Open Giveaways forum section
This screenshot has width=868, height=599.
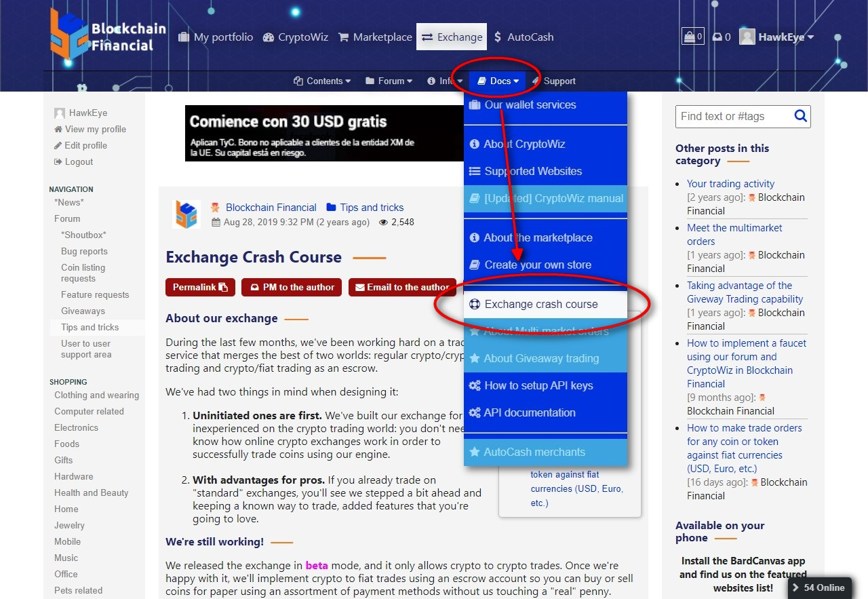tap(83, 311)
